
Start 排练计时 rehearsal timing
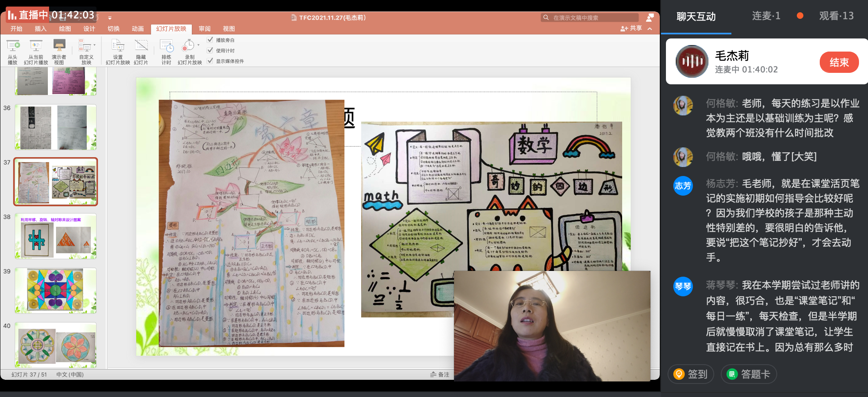[166, 47]
